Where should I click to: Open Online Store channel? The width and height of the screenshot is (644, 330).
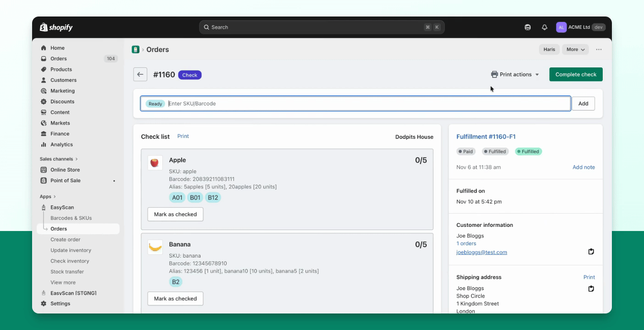(65, 170)
